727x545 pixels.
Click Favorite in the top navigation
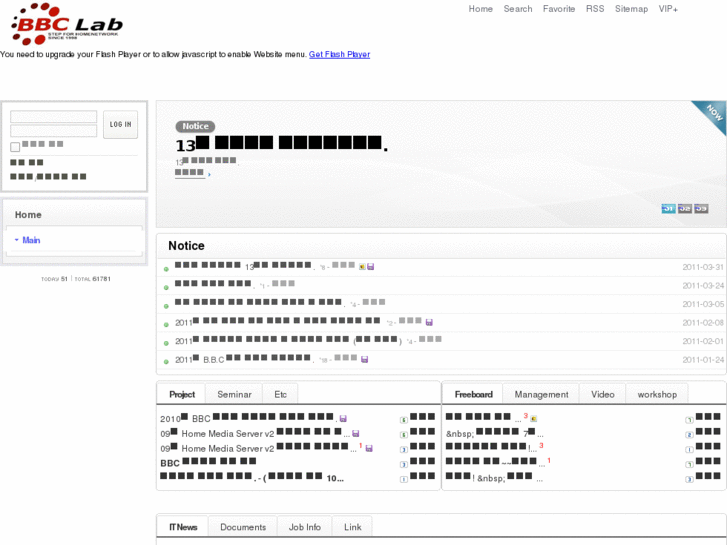pos(559,9)
